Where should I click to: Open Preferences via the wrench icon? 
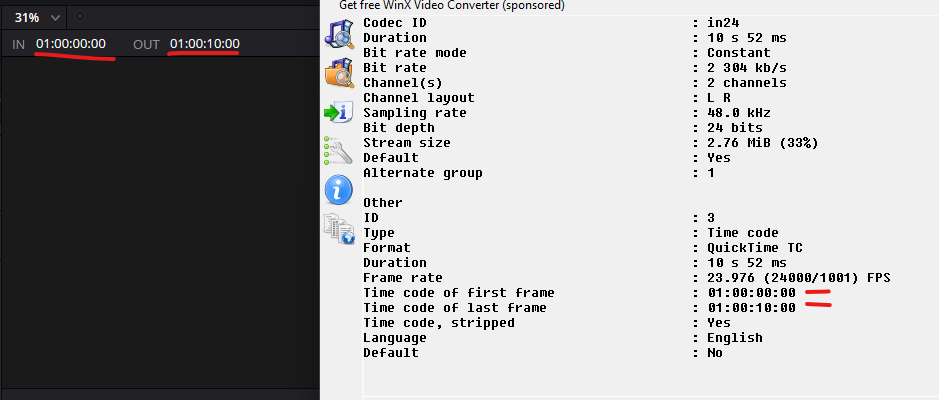(x=339, y=150)
